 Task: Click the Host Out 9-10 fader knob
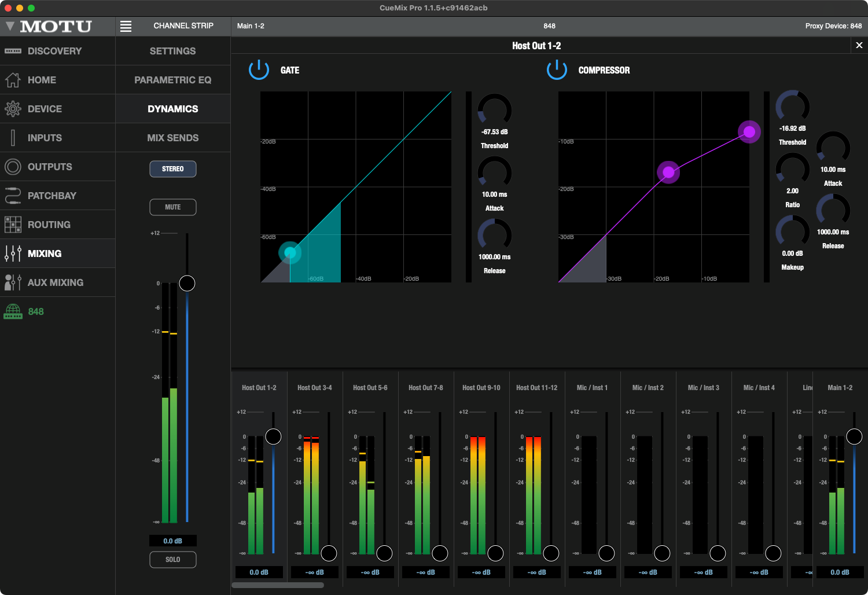click(495, 553)
